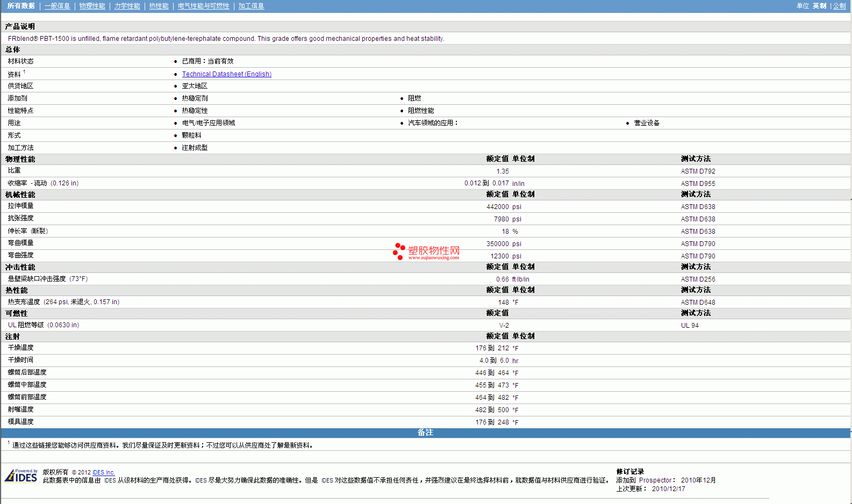Click the 颗粒料 form entry
Image resolution: width=852 pixels, height=504 pixels.
191,135
